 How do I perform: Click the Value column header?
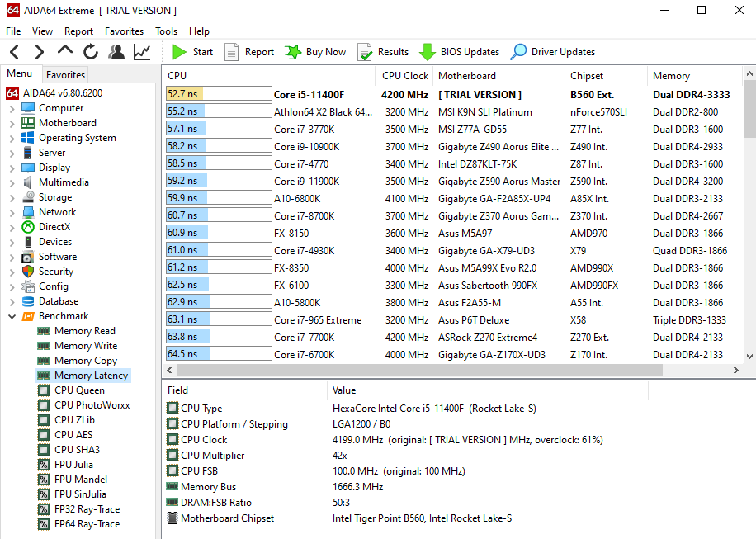[x=488, y=390]
